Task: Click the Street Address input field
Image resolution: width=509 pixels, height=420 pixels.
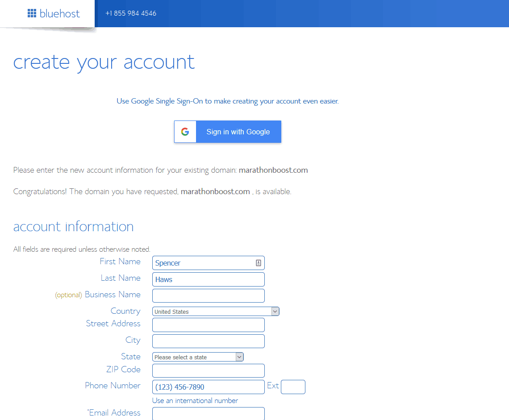Action: pyautogui.click(x=209, y=325)
